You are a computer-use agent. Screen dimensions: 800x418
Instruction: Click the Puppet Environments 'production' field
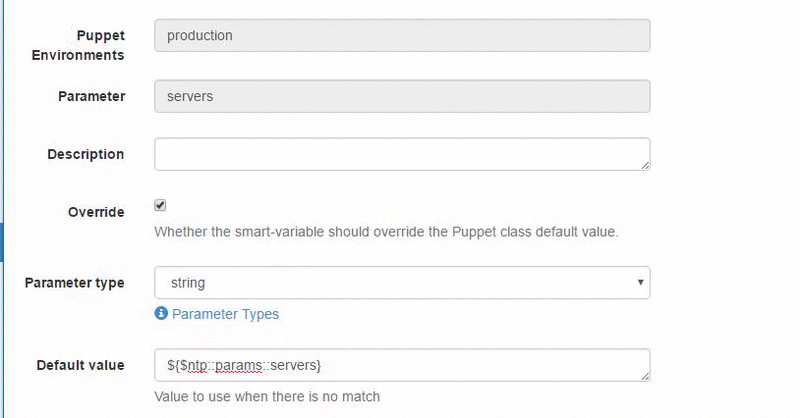click(x=402, y=35)
